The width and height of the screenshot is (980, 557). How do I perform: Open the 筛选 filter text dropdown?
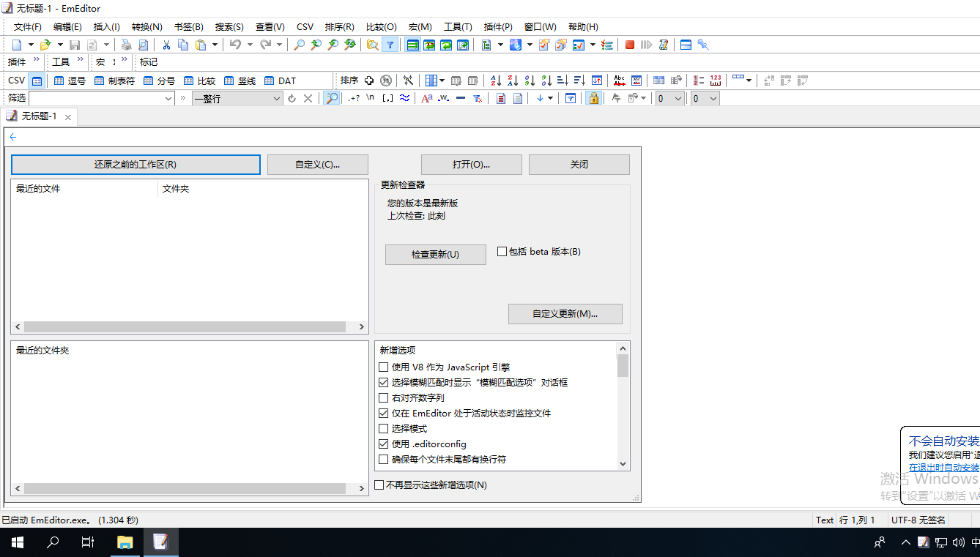pyautogui.click(x=168, y=98)
